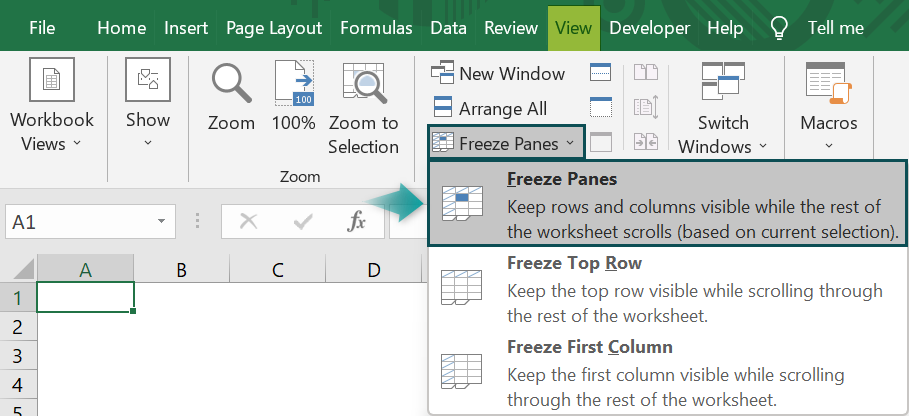Go to Page Layout tab

pyautogui.click(x=274, y=28)
